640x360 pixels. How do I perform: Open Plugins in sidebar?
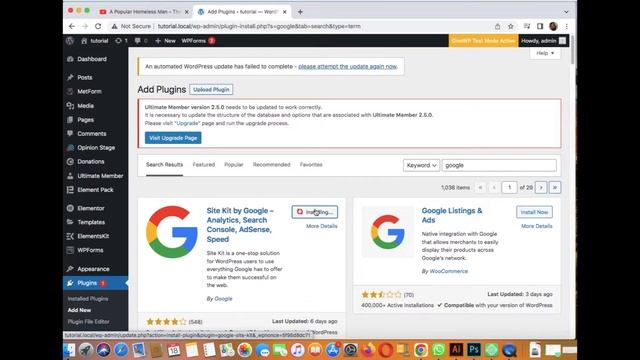click(96, 283)
